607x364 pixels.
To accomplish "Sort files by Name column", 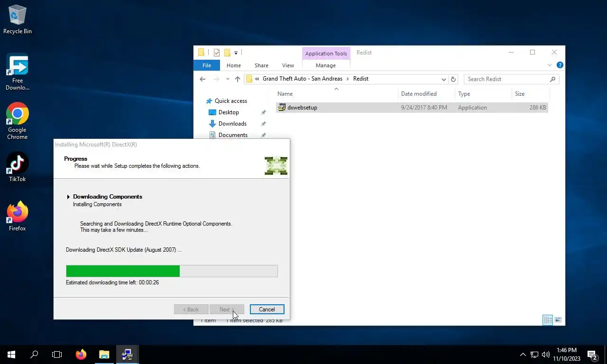I will [x=285, y=94].
